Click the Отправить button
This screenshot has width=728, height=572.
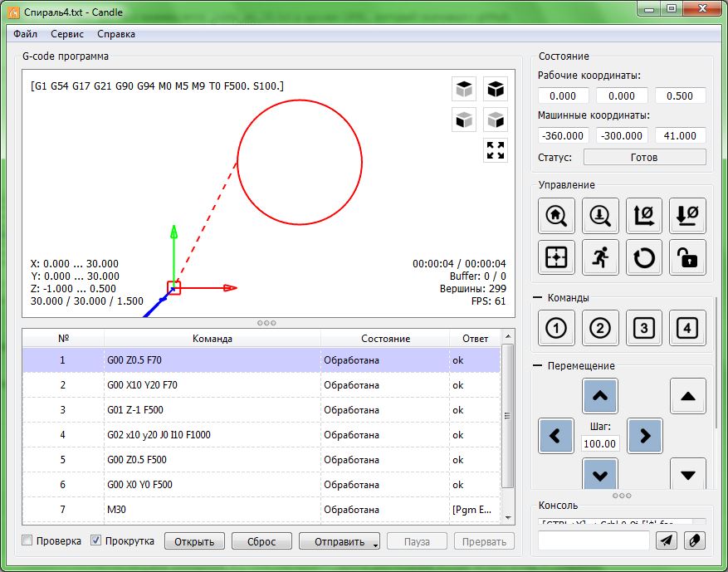[340, 541]
